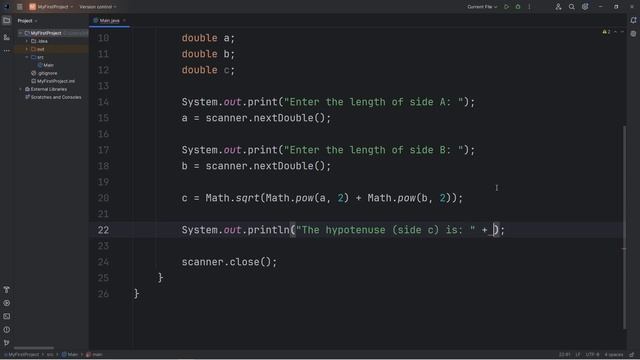Open line:column position indicator
The height and width of the screenshot is (360, 640).
pos(564,355)
